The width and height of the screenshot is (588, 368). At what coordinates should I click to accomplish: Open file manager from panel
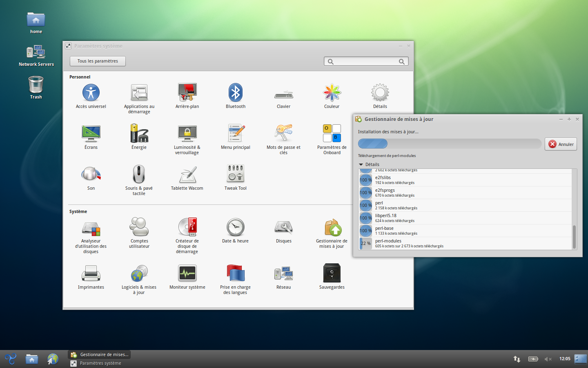[32, 359]
